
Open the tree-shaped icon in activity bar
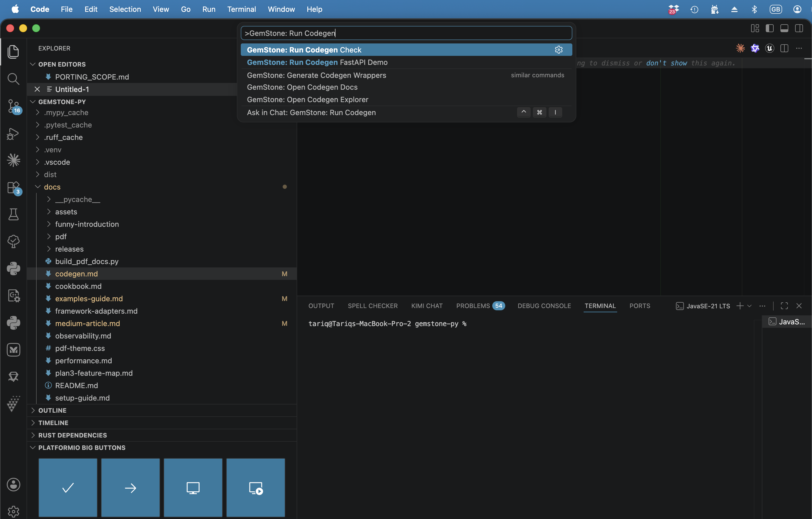pos(13,242)
